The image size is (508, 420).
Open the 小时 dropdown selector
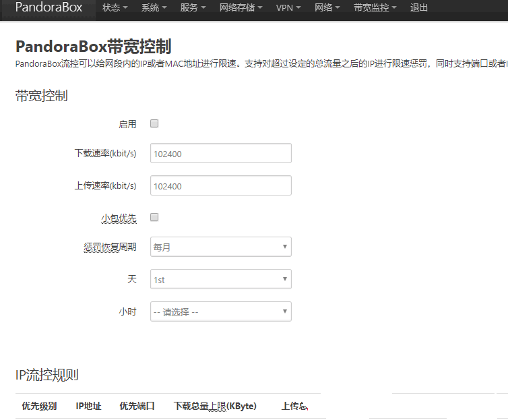pyautogui.click(x=220, y=311)
